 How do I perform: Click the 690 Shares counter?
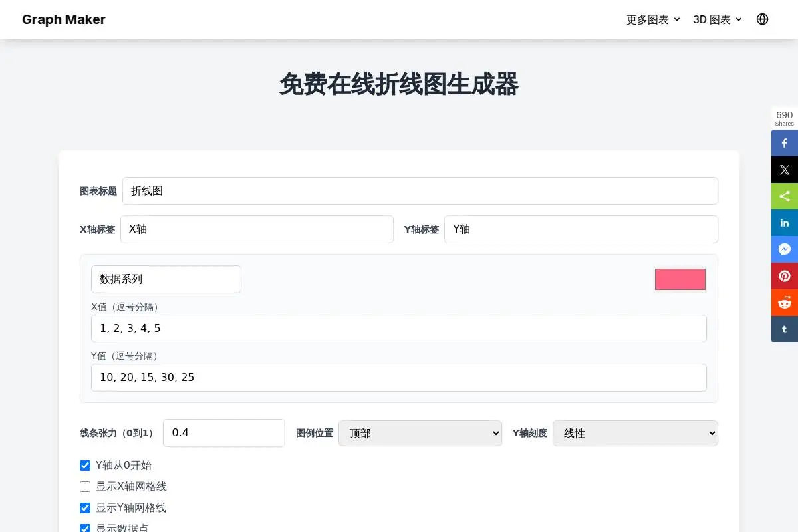(785, 118)
